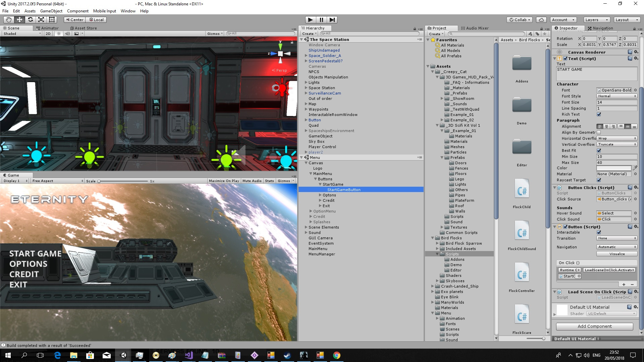Select the Move tool
Screen dimensions: 644x362
[x=19, y=20]
